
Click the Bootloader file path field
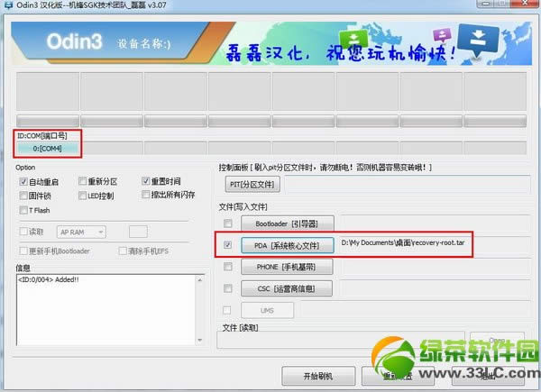(x=436, y=223)
